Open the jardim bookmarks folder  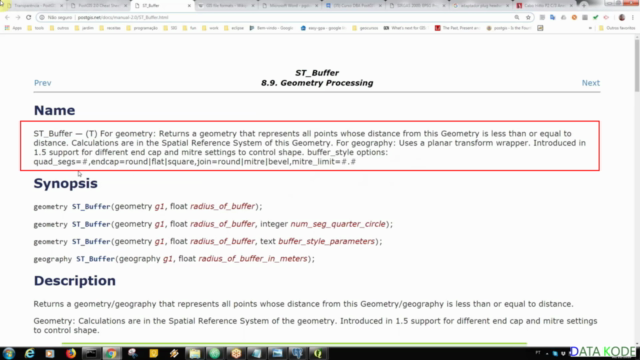click(84, 28)
